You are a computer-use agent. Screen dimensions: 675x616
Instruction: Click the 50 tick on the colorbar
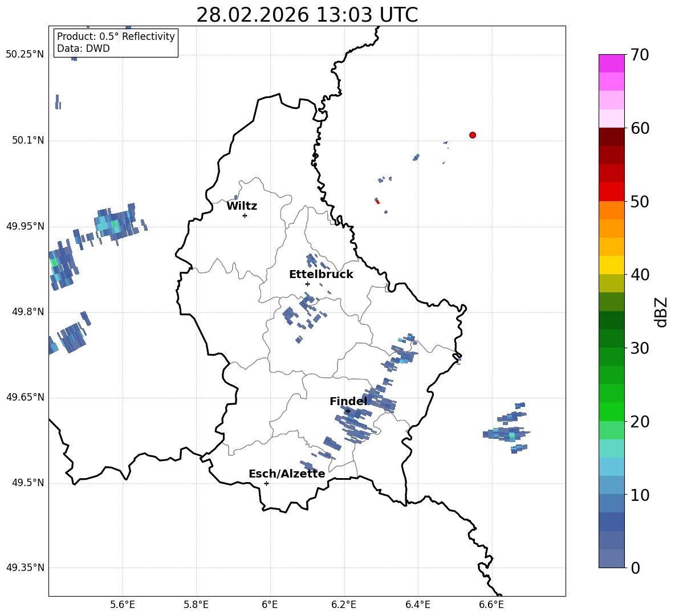640,201
